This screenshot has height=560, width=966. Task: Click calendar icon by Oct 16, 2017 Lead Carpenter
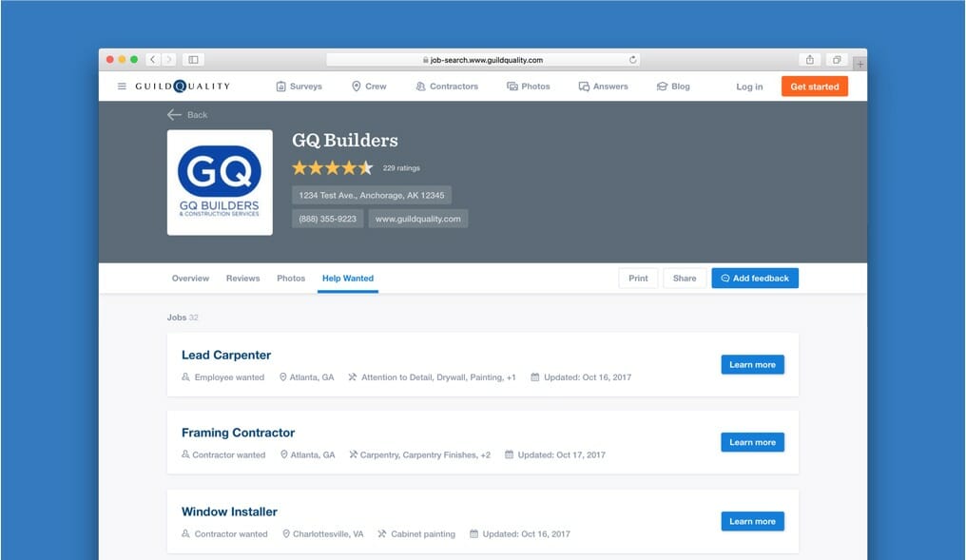534,377
